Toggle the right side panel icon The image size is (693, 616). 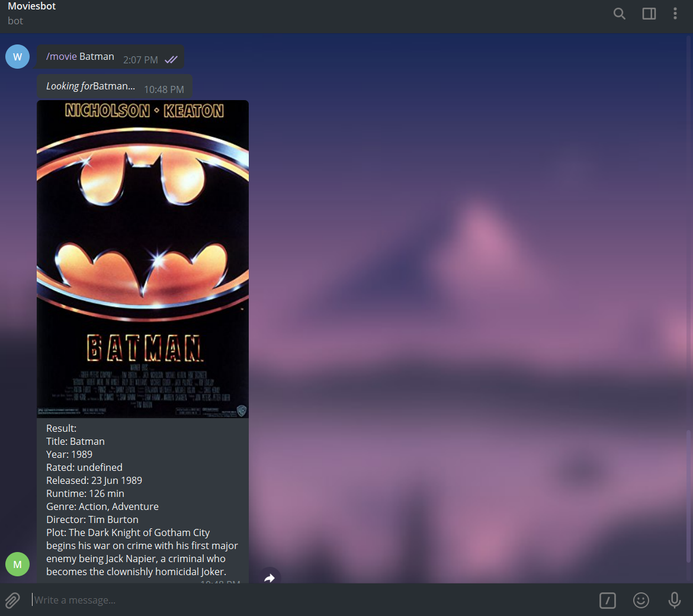click(x=649, y=14)
